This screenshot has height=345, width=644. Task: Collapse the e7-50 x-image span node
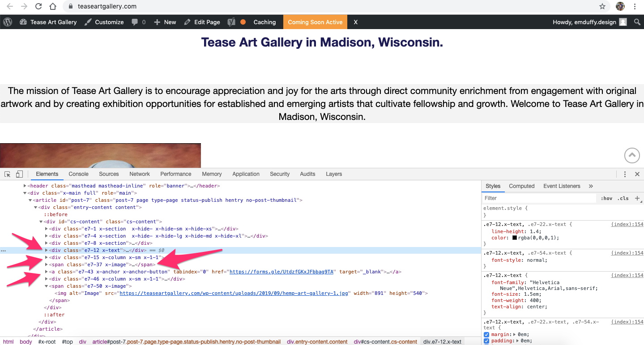click(47, 286)
